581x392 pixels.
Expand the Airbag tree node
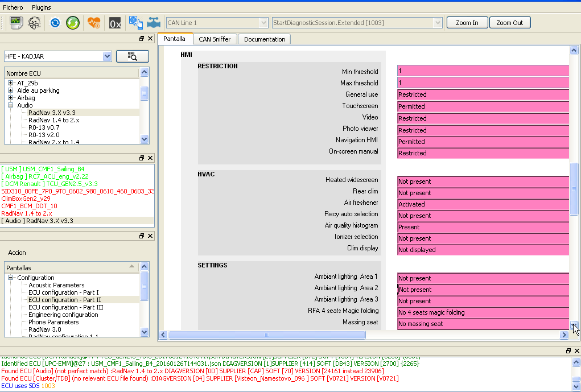tap(10, 98)
